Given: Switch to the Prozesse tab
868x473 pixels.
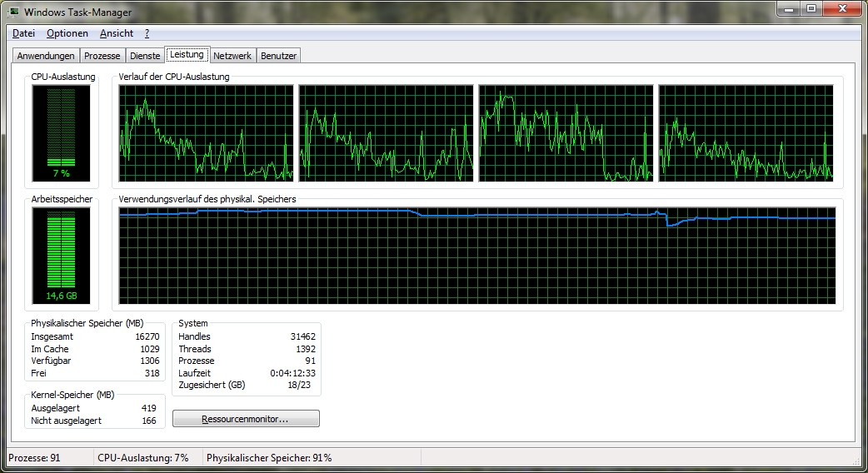Looking at the screenshot, I should [102, 56].
